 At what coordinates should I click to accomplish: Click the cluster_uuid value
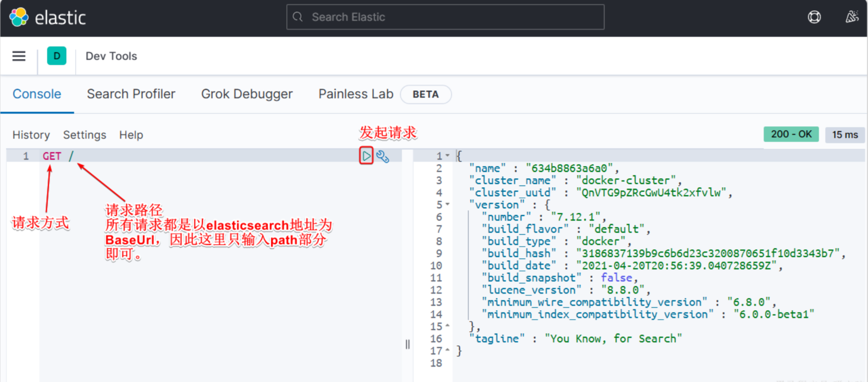pos(651,193)
